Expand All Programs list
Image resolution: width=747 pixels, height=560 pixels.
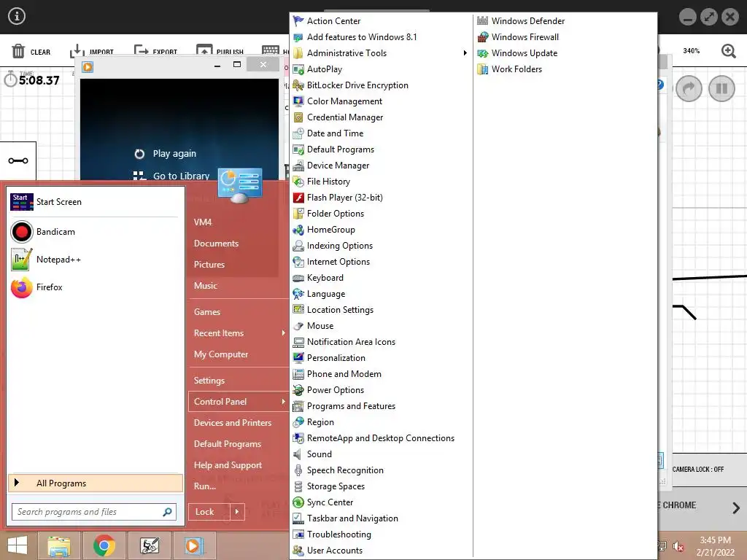96,483
